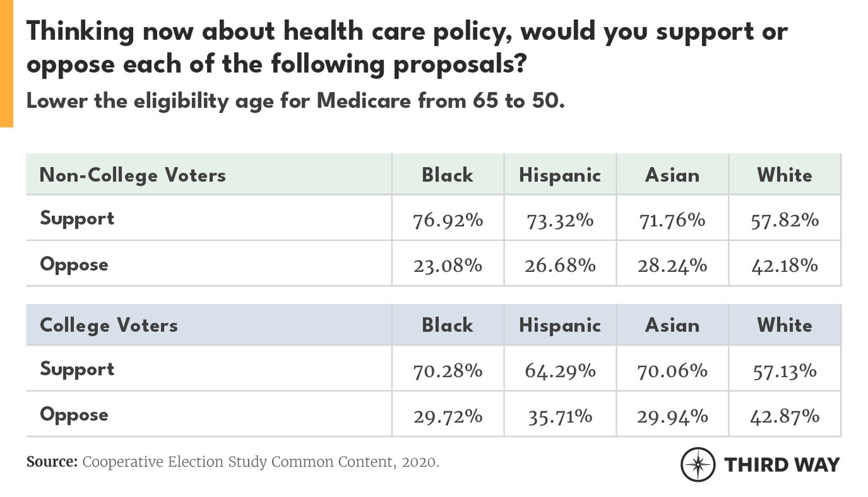Click the Medicare eligibility age subtitle text
The width and height of the screenshot is (868, 497).
[295, 101]
